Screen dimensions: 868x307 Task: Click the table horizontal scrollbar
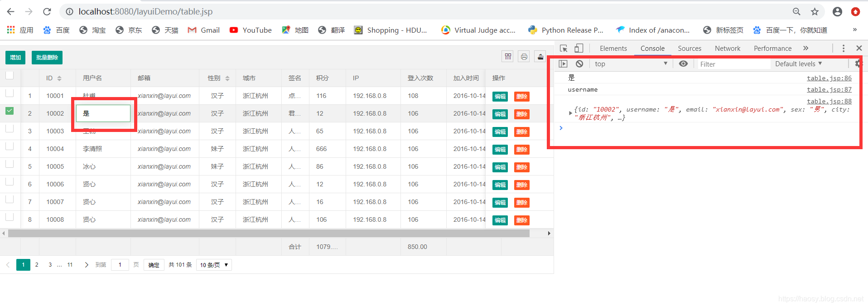(269, 233)
